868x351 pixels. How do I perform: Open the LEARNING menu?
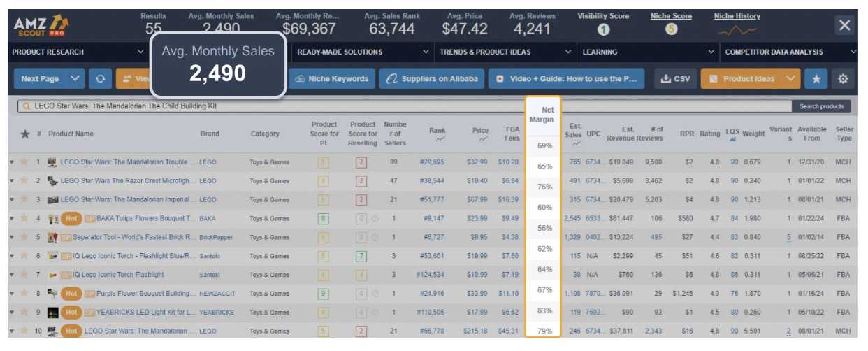(649, 52)
